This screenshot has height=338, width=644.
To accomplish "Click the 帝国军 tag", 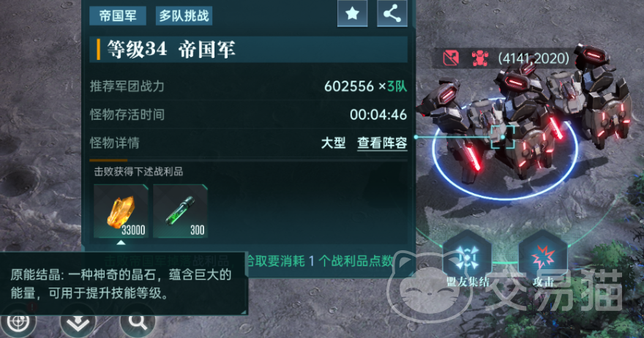I will [118, 16].
